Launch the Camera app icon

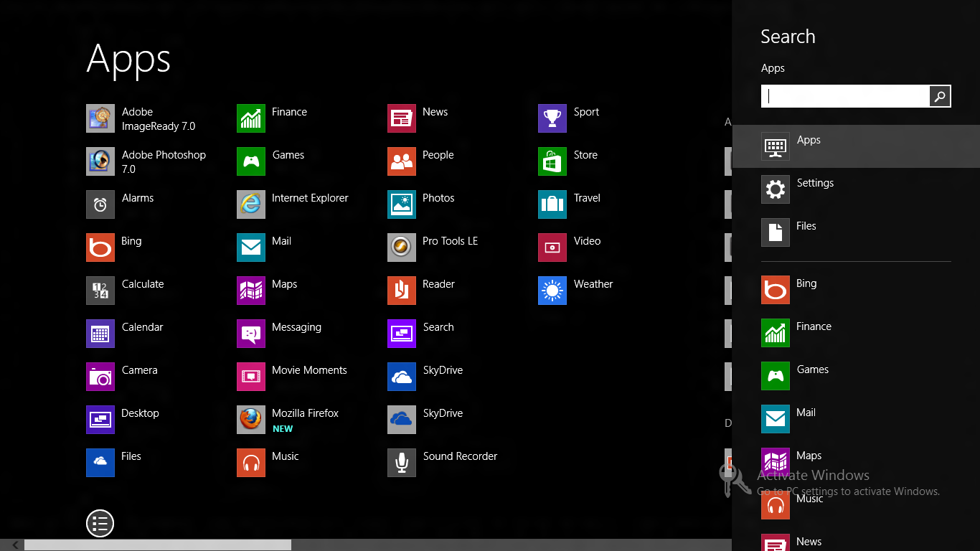click(x=100, y=377)
